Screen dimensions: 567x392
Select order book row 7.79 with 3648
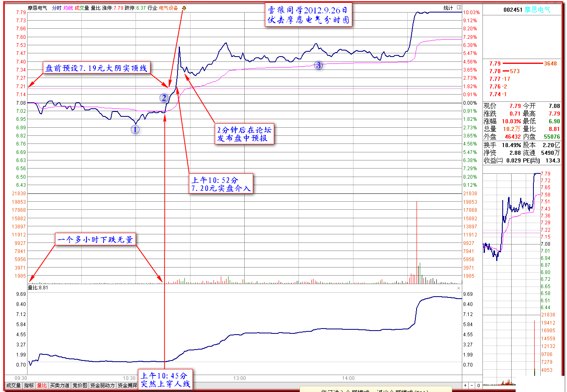tap(523, 63)
